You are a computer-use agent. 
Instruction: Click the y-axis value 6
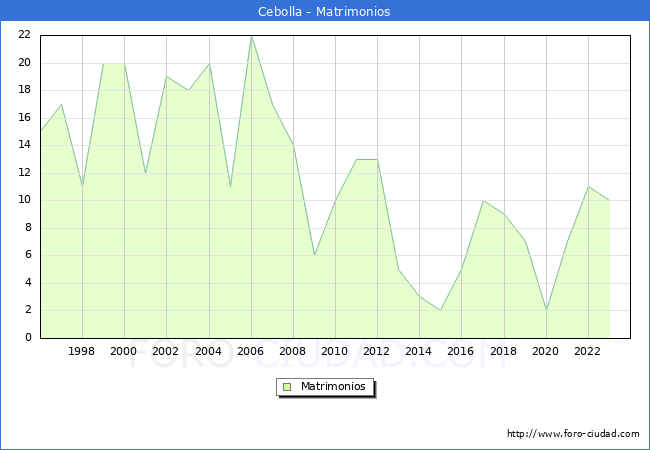28,254
